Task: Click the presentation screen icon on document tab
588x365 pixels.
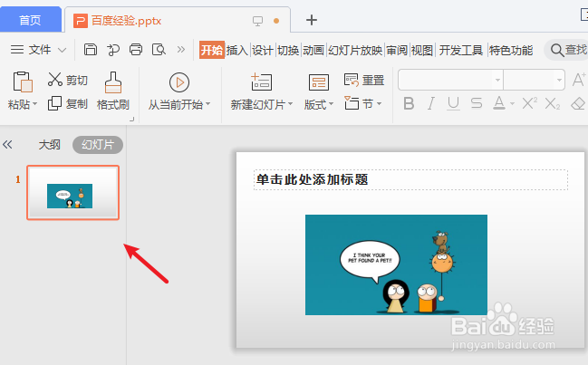Action: (257, 21)
